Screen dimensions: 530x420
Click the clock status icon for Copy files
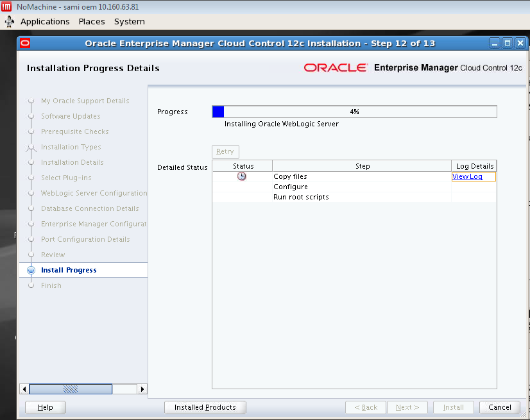242,176
